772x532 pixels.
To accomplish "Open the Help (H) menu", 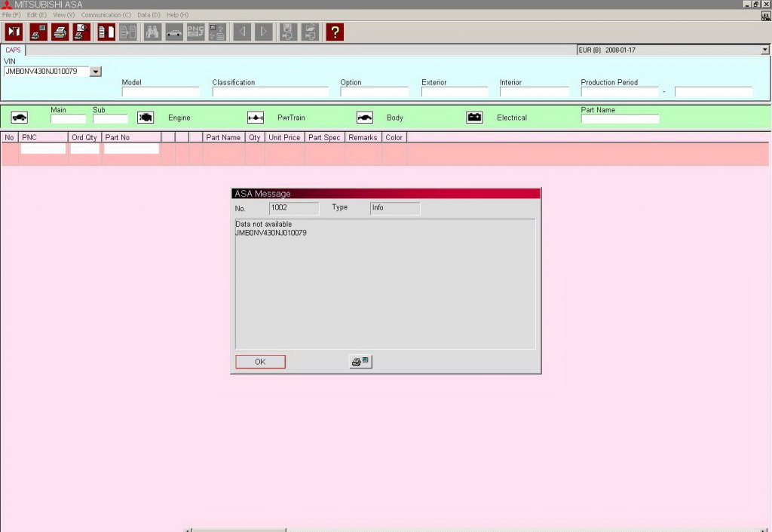I will coord(177,15).
